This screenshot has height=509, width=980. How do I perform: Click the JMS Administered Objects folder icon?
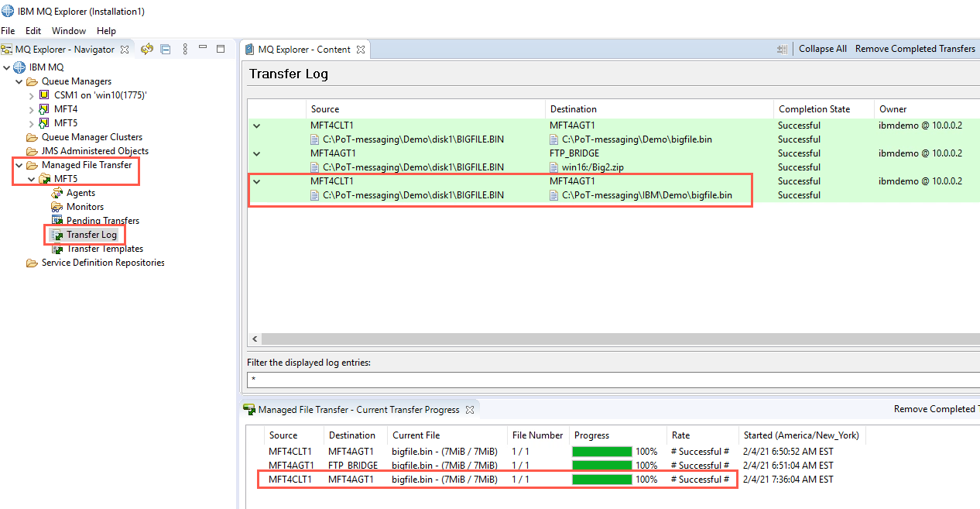coord(32,151)
